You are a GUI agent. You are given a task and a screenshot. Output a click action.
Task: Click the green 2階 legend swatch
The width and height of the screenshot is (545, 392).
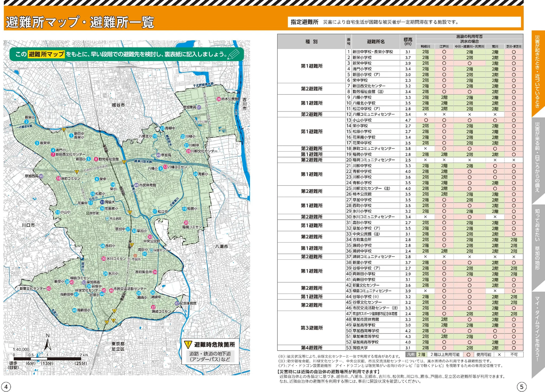click(x=422, y=354)
